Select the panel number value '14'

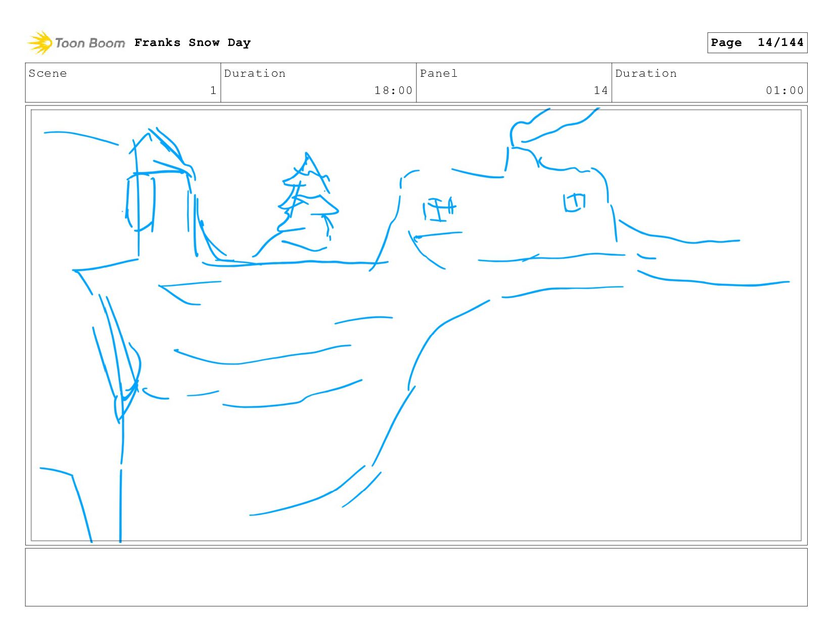(600, 90)
